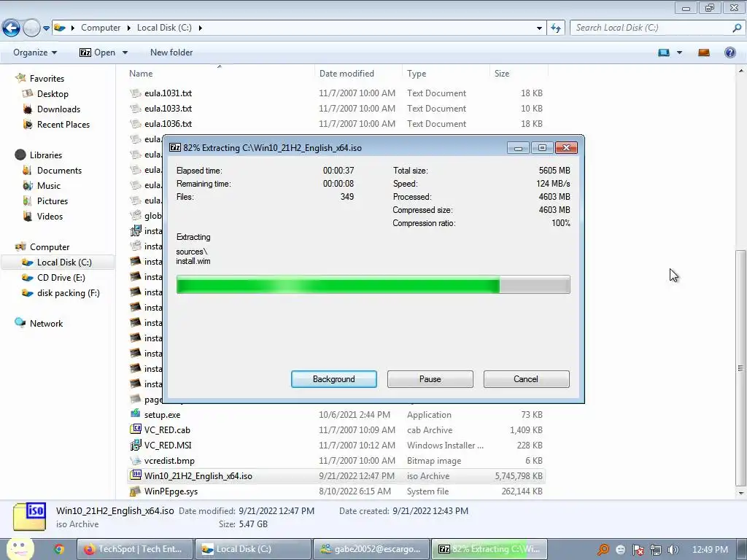
Task: Select Computer in navigation pane
Action: pos(50,247)
